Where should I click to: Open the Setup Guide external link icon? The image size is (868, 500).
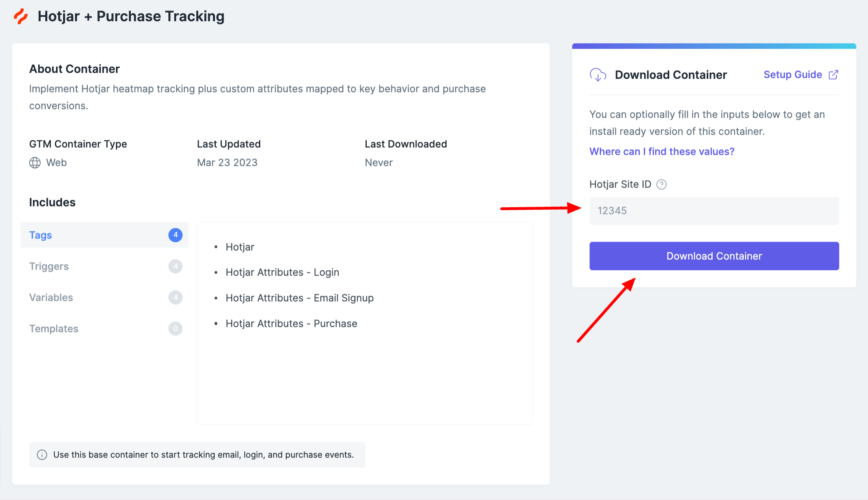833,75
